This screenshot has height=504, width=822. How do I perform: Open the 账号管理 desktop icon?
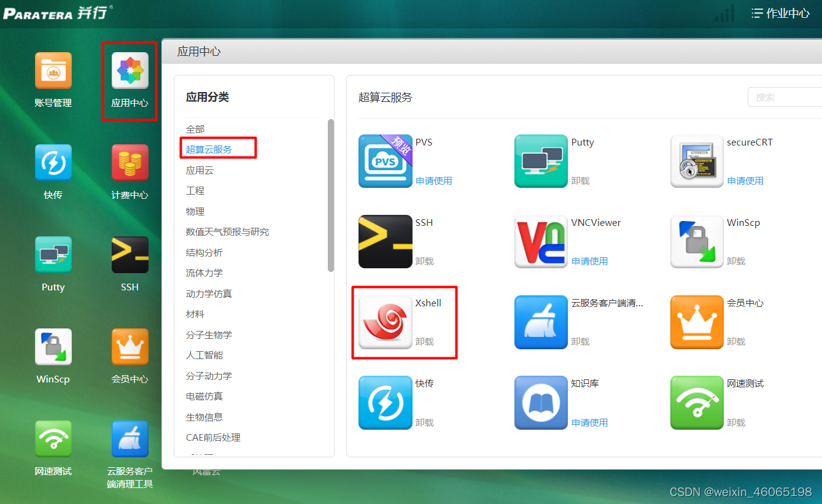[x=53, y=71]
